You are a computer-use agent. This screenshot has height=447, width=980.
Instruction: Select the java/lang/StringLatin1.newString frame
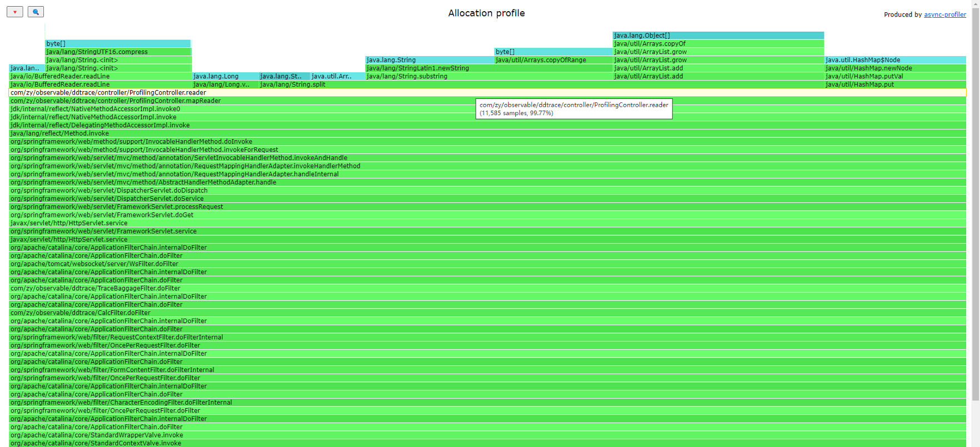point(489,68)
